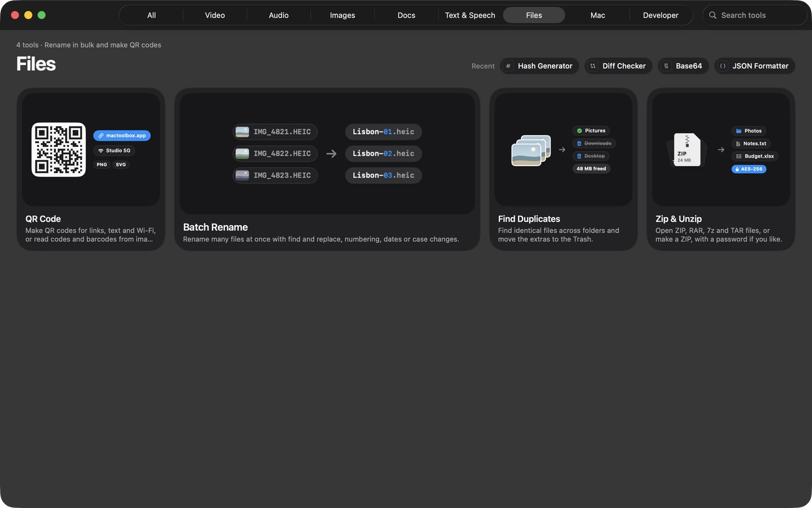Click the SVG format chip
This screenshot has height=508, width=812.
(x=121, y=165)
